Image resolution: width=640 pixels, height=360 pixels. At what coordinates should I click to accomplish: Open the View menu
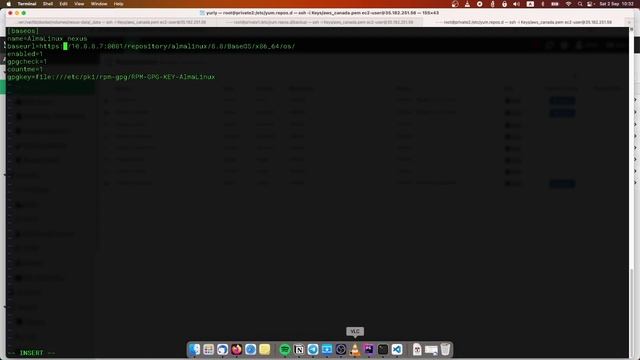(79, 4)
